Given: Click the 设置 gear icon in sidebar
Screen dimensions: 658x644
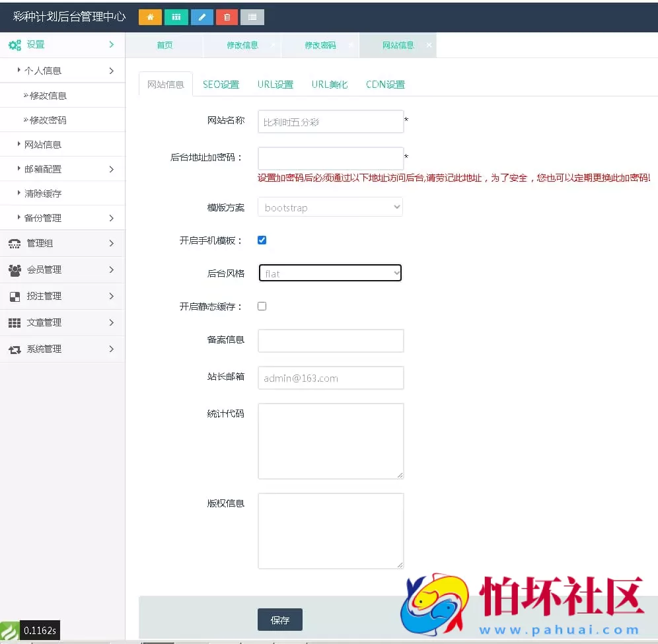Looking at the screenshot, I should pyautogui.click(x=15, y=44).
